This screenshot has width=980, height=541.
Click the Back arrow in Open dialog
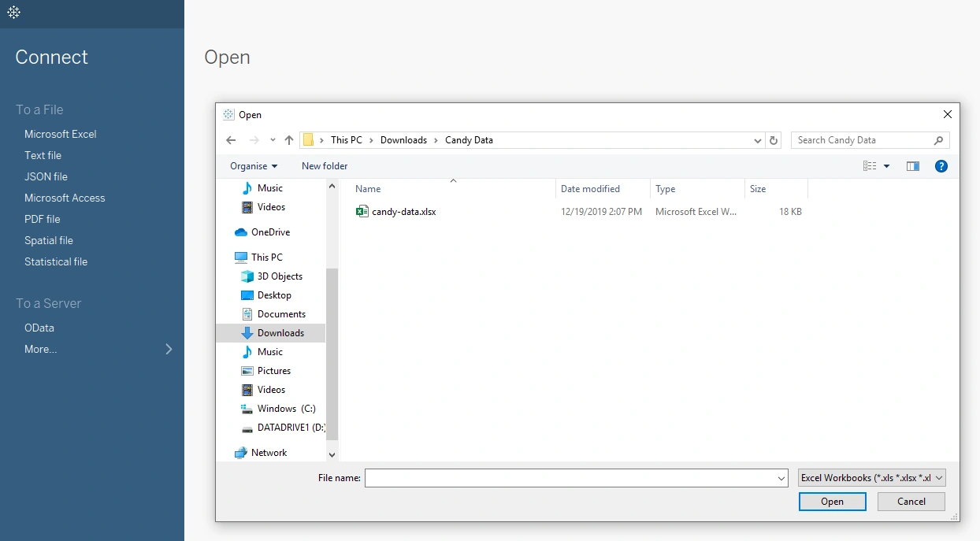pyautogui.click(x=230, y=140)
